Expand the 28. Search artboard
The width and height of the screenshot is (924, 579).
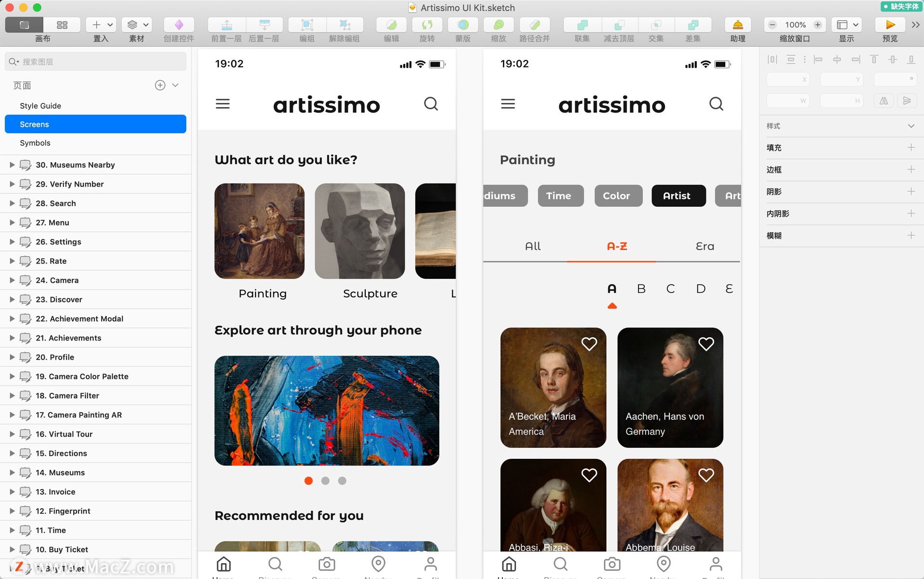[x=12, y=203]
